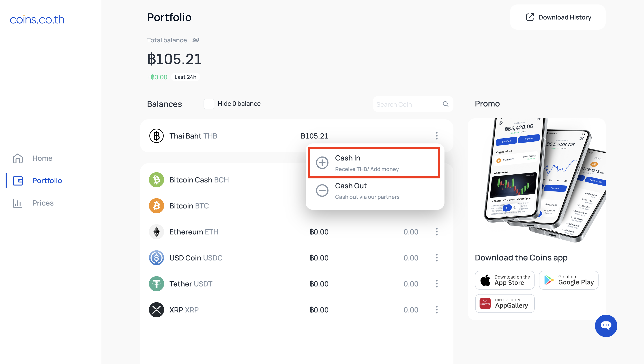The height and width of the screenshot is (364, 644).
Task: Select Cash In from the popup menu
Action: pyautogui.click(x=374, y=163)
